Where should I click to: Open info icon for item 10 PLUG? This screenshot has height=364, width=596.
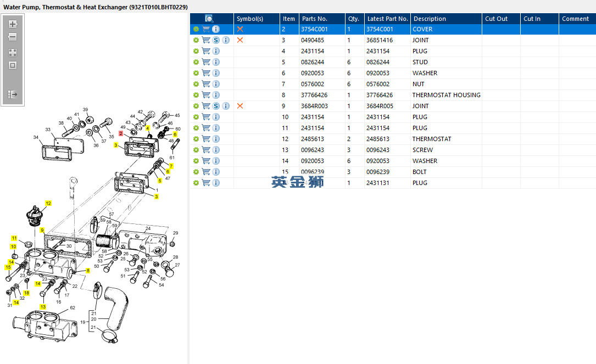(x=216, y=117)
